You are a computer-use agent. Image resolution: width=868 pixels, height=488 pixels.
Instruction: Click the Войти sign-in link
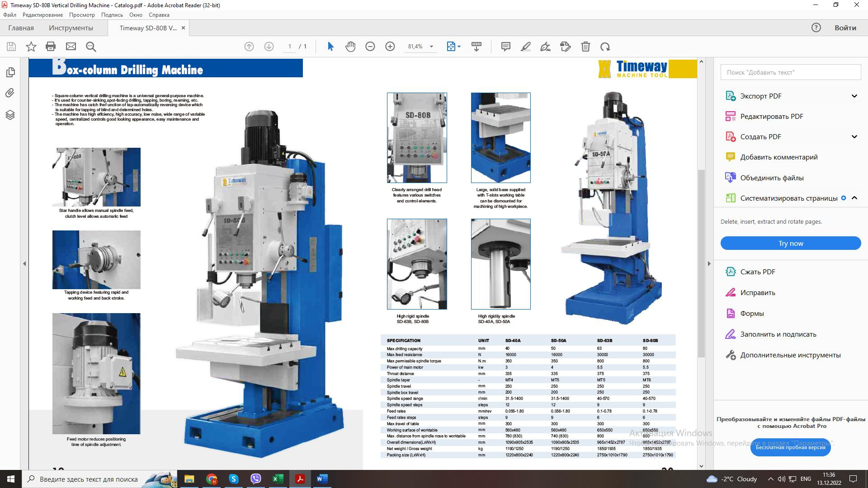pos(845,28)
